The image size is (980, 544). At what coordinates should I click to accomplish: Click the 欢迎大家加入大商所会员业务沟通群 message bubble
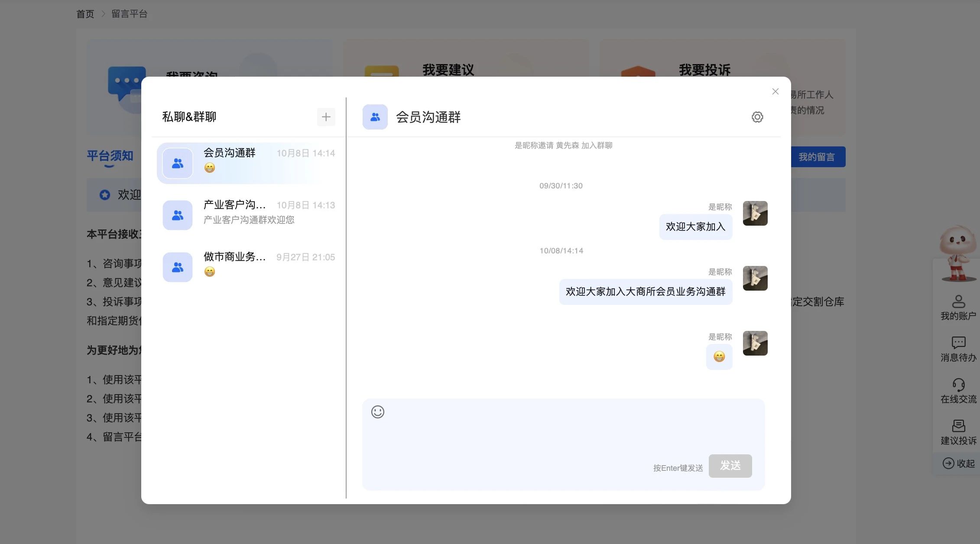coord(645,292)
